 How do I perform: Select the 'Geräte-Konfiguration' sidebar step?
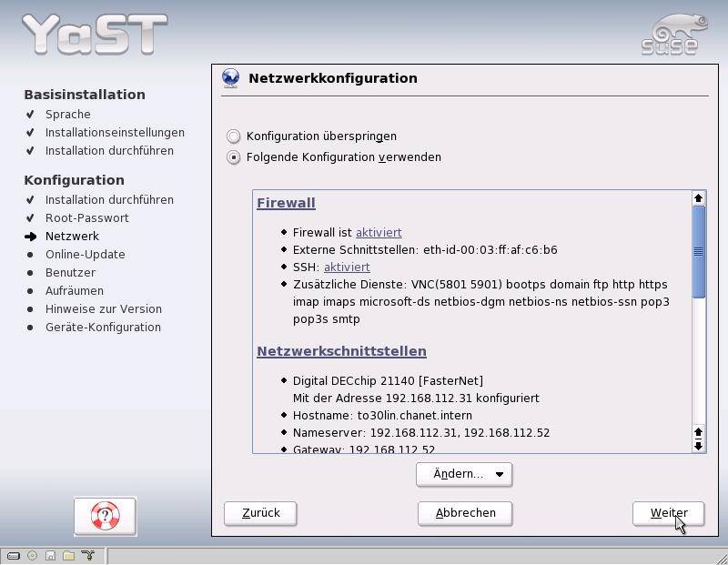(103, 328)
